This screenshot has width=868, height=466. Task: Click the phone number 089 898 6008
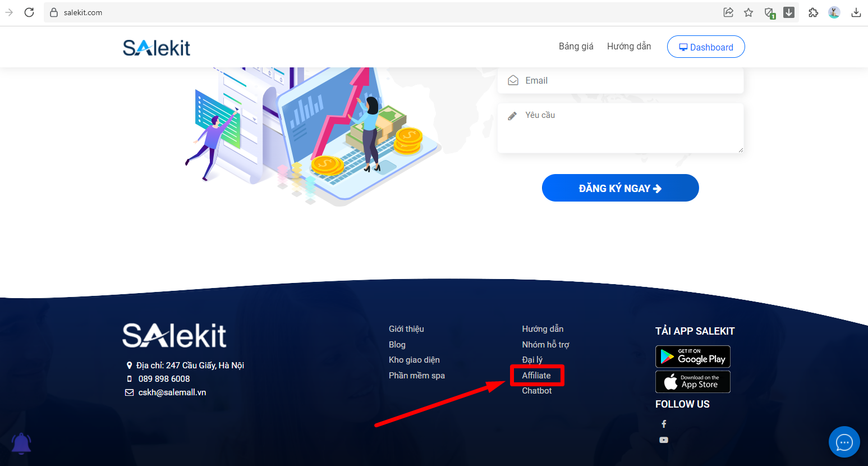click(164, 379)
